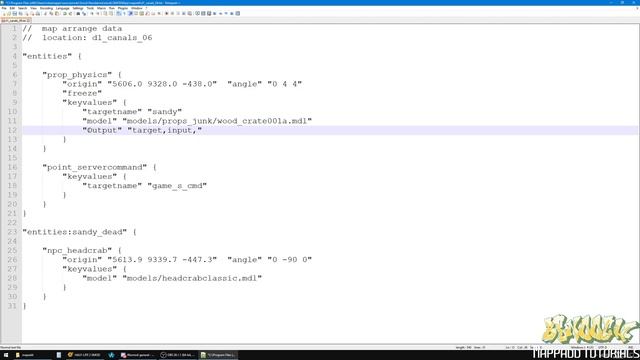Save the current file with toolbar icon

pyautogui.click(x=15, y=13)
